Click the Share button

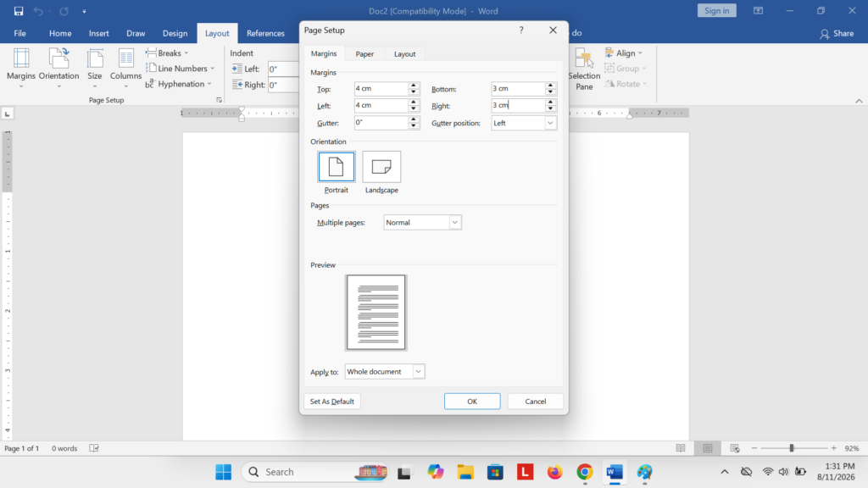click(x=837, y=33)
